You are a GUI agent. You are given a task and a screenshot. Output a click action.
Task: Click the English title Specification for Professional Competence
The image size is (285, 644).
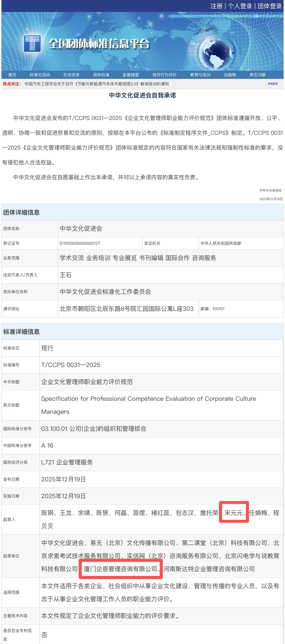[x=148, y=405]
